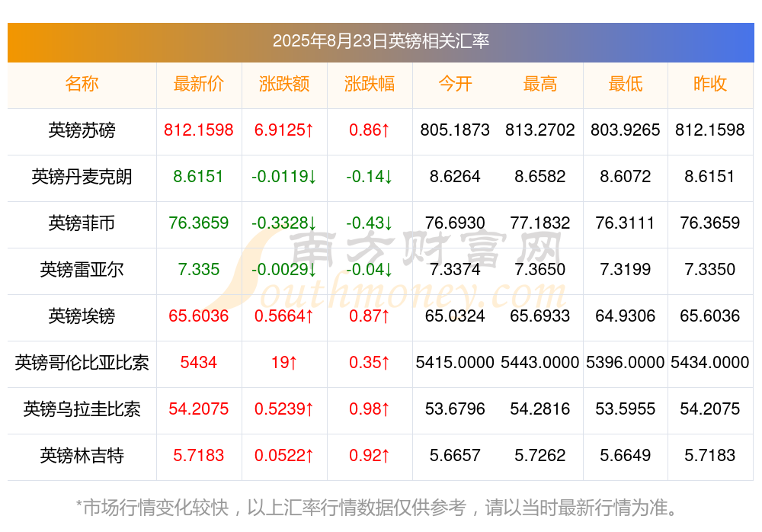762x532 pixels.
Task: Click change percent 0.98↑
Action: click(370, 409)
